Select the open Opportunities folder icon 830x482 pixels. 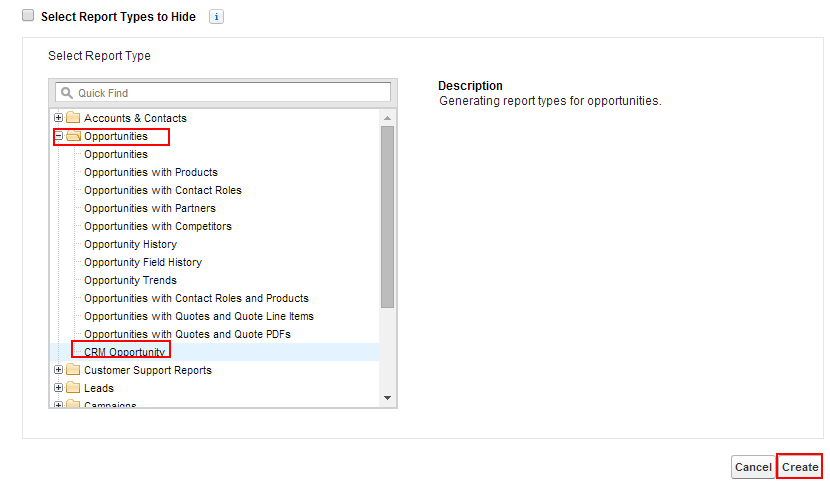pos(74,136)
